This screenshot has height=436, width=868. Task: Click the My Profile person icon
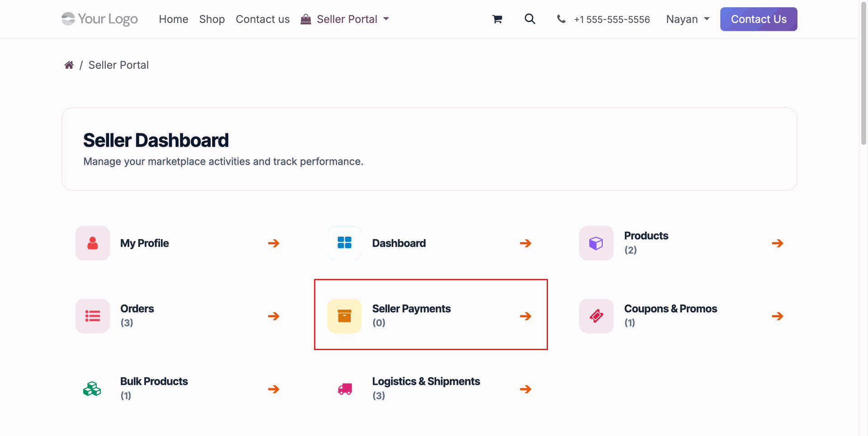93,243
